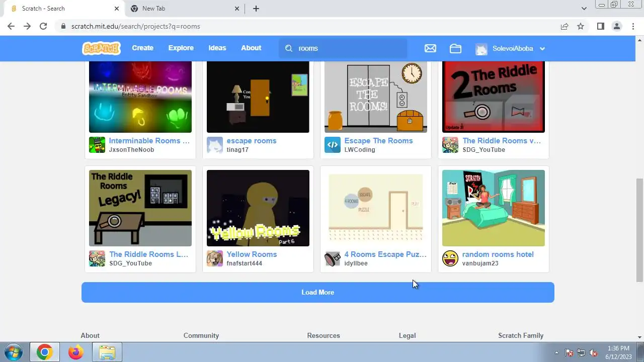The width and height of the screenshot is (644, 362).
Task: Open the Riddle Rooms Legacy thumbnail
Action: click(140, 208)
